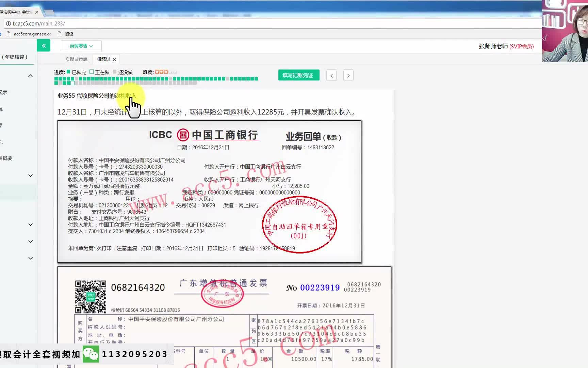Expand the sidebar section below 目概要
The image size is (588, 368).
(30, 175)
